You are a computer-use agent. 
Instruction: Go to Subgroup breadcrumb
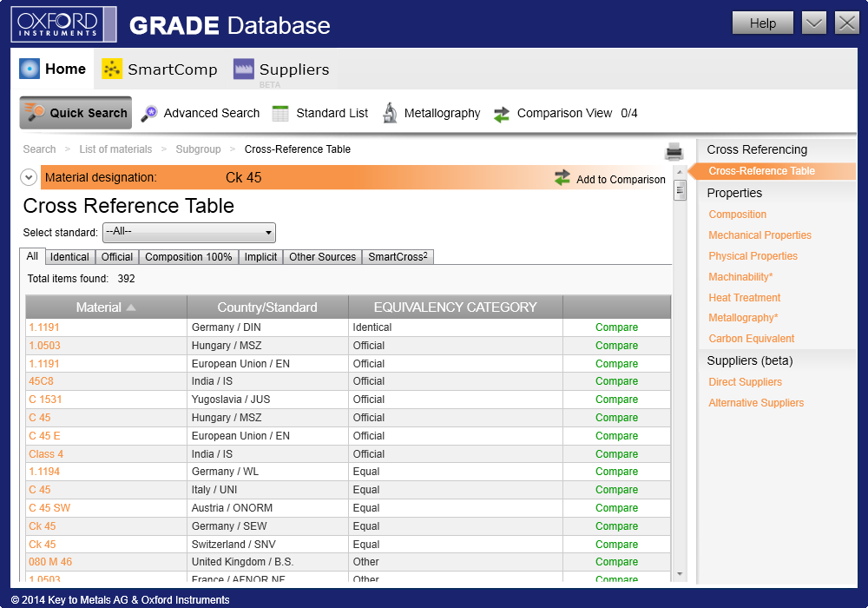tap(198, 149)
